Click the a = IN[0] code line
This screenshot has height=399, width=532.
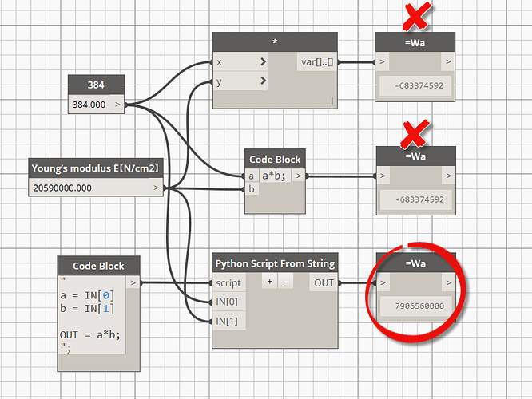[87, 295]
